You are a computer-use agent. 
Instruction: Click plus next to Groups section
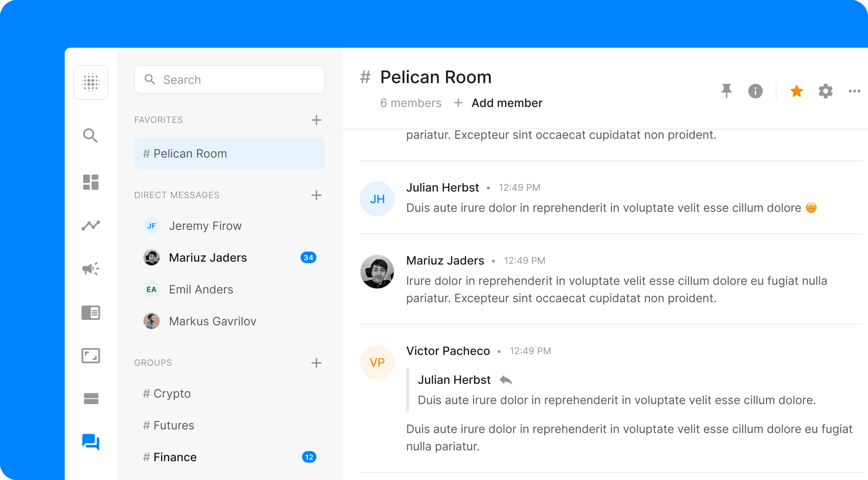tap(316, 363)
